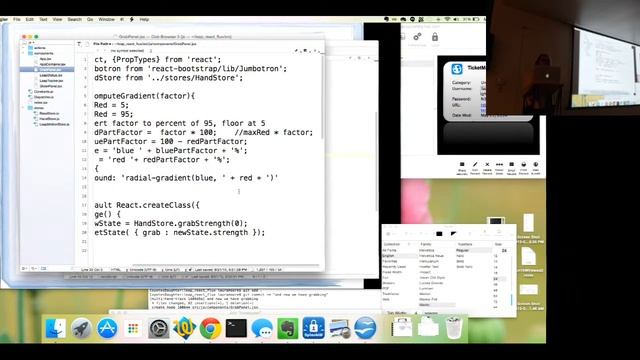Open the Text menu

point(43,19)
